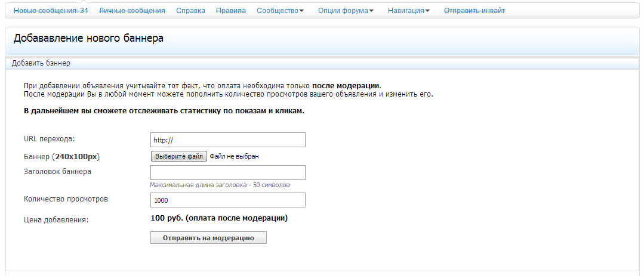The image size is (644, 276).
Task: Click the Выберите файл button
Action: pos(178,156)
